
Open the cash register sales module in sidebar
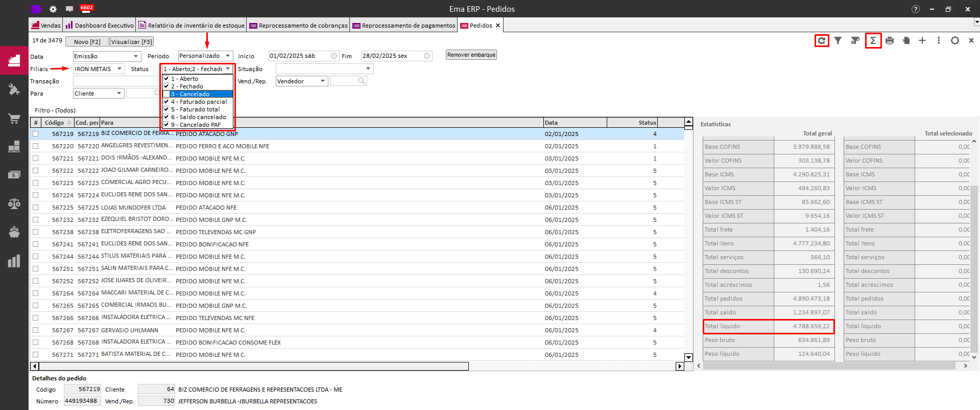pos(14,61)
